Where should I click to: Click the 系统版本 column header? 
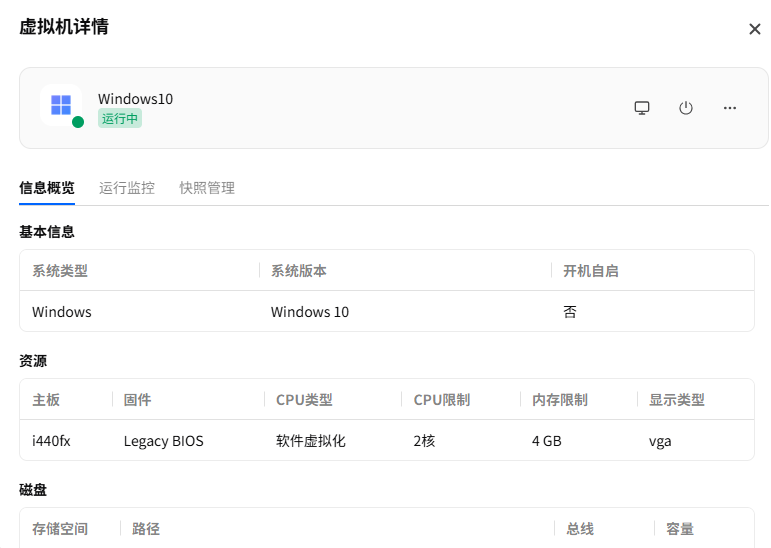299,271
